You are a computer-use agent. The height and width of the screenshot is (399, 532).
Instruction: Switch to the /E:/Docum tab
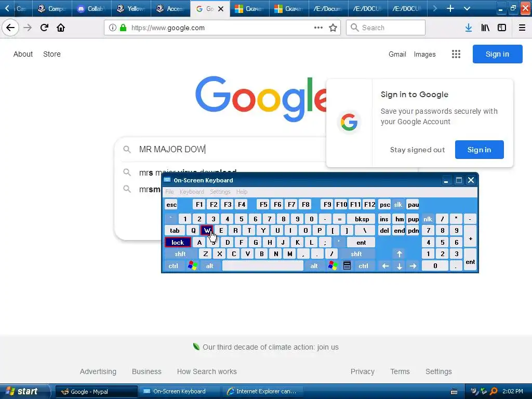[328, 9]
